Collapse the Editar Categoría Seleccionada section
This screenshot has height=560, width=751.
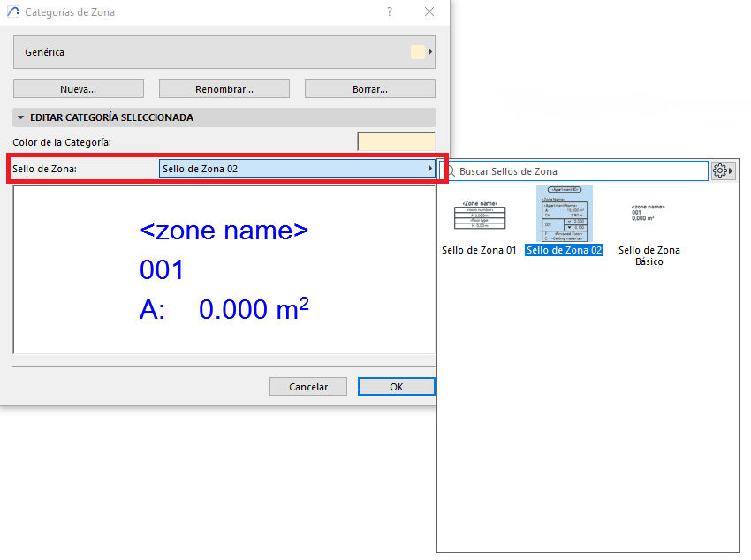pyautogui.click(x=21, y=117)
